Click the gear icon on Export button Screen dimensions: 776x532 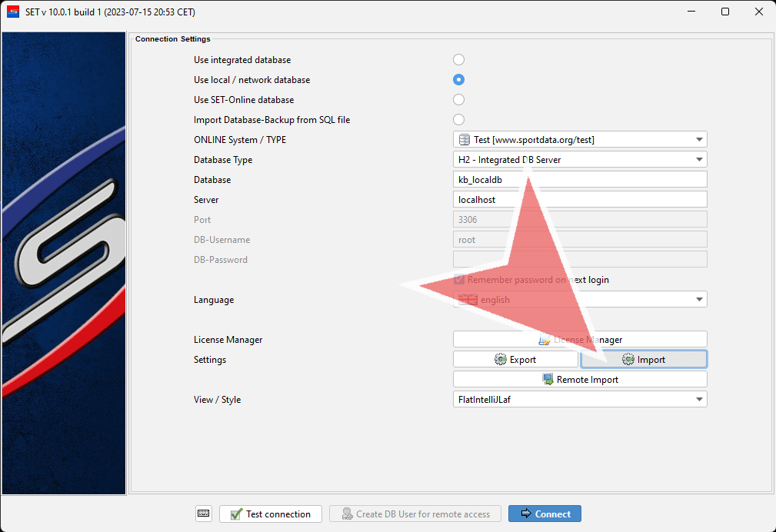point(501,360)
